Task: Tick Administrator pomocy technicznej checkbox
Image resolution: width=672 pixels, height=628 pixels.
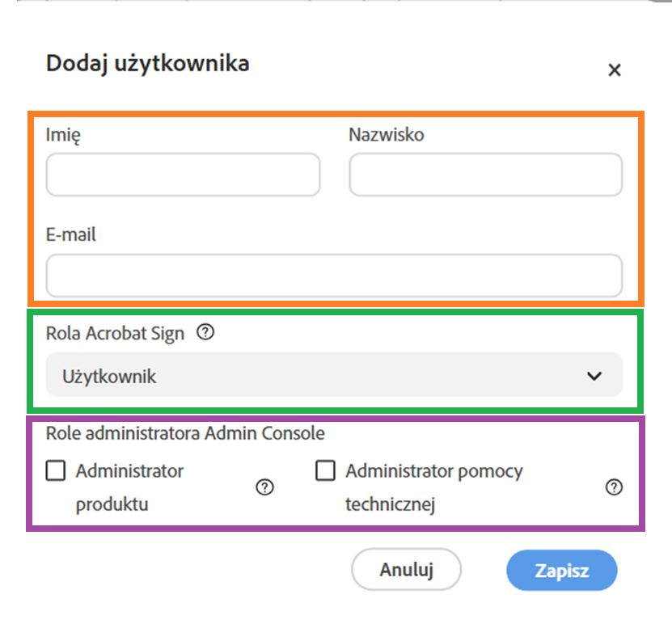Action: (325, 471)
